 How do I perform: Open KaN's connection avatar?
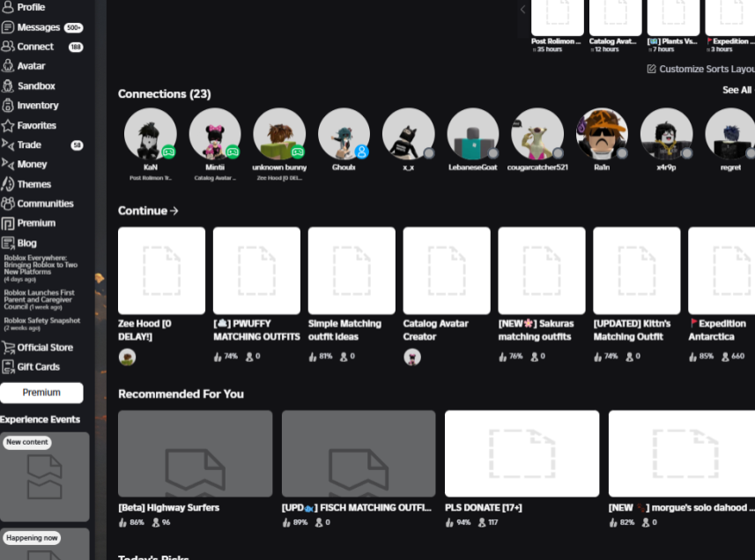(151, 134)
